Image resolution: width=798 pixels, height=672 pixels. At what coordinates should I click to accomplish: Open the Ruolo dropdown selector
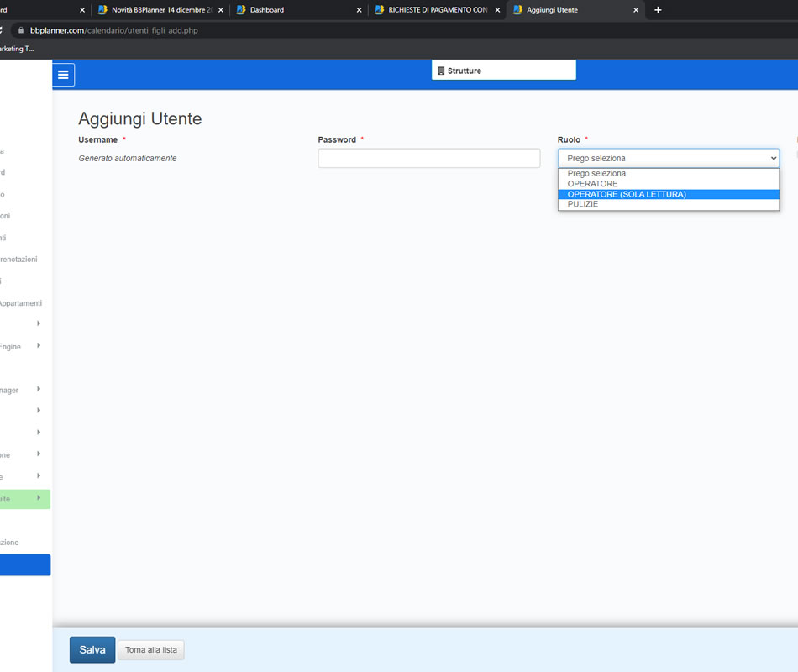coord(668,158)
